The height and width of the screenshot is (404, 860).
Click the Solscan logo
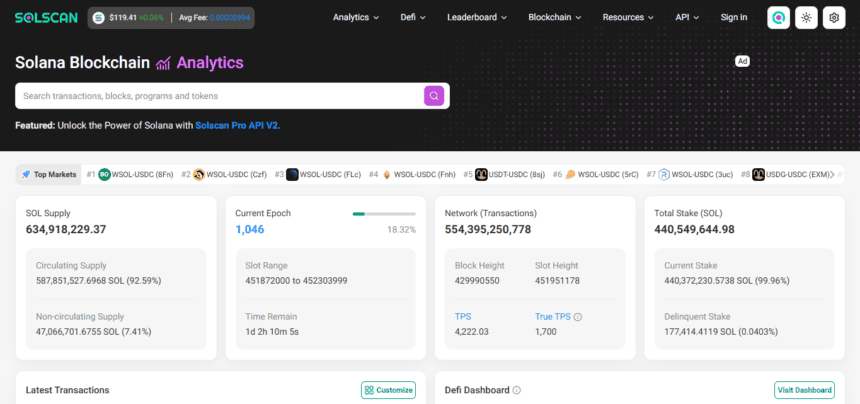pyautogui.click(x=46, y=18)
